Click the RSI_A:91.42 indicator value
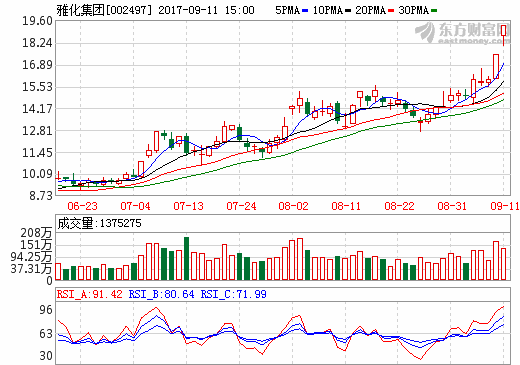520x365 pixels. [90, 294]
